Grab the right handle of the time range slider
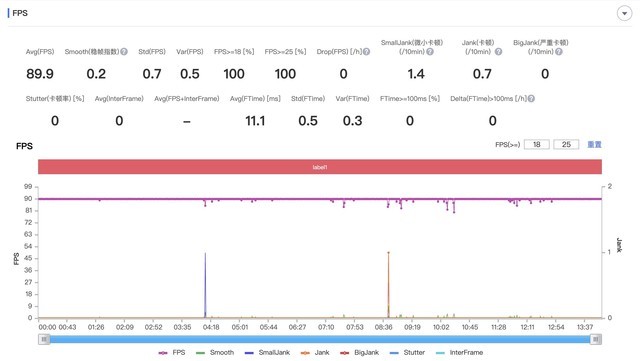This screenshot has width=640, height=361. click(x=596, y=339)
